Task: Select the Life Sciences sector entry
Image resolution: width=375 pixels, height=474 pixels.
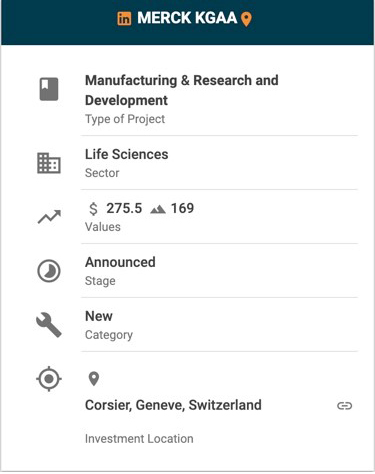Action: tap(127, 154)
